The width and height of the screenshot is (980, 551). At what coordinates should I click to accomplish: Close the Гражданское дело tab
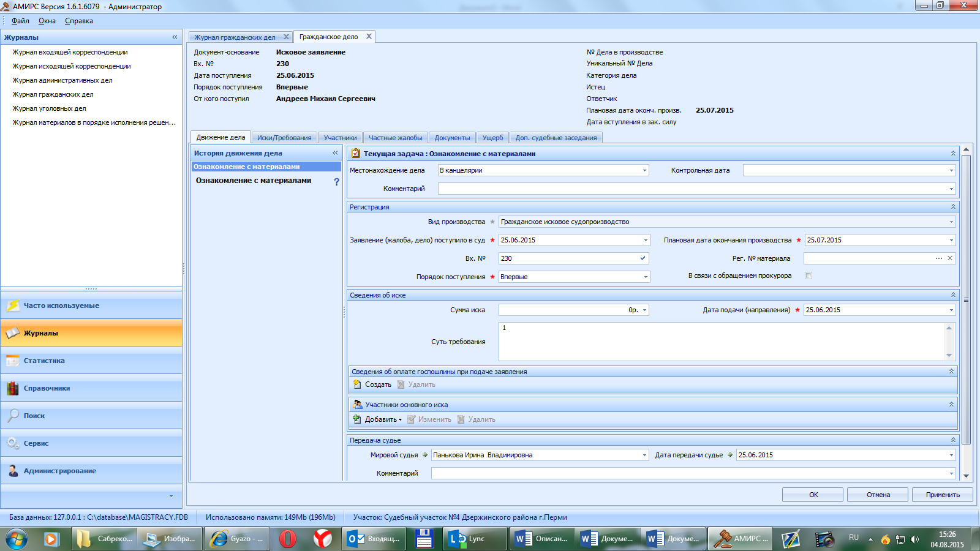pos(369,36)
